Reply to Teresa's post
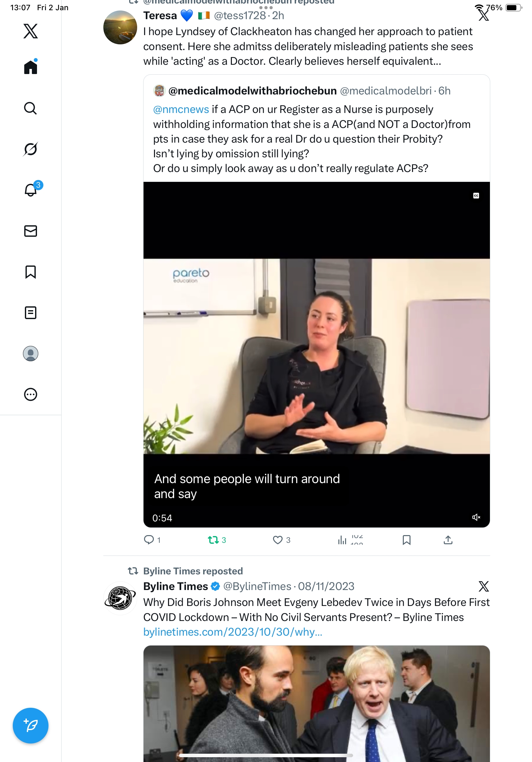This screenshot has width=532, height=762. click(149, 540)
